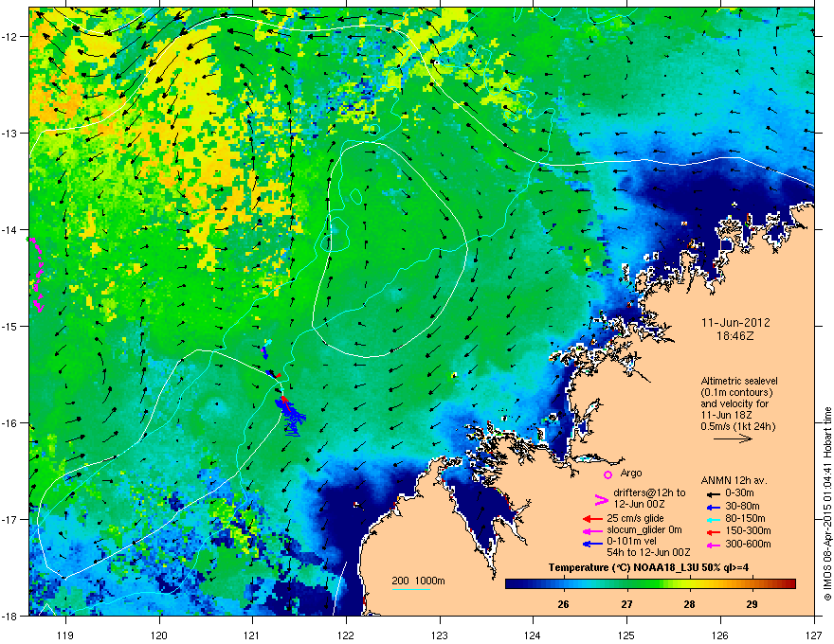Click the 0.5m/s velocity scale arrow
Screen dimensions: 834x644
tap(733, 438)
